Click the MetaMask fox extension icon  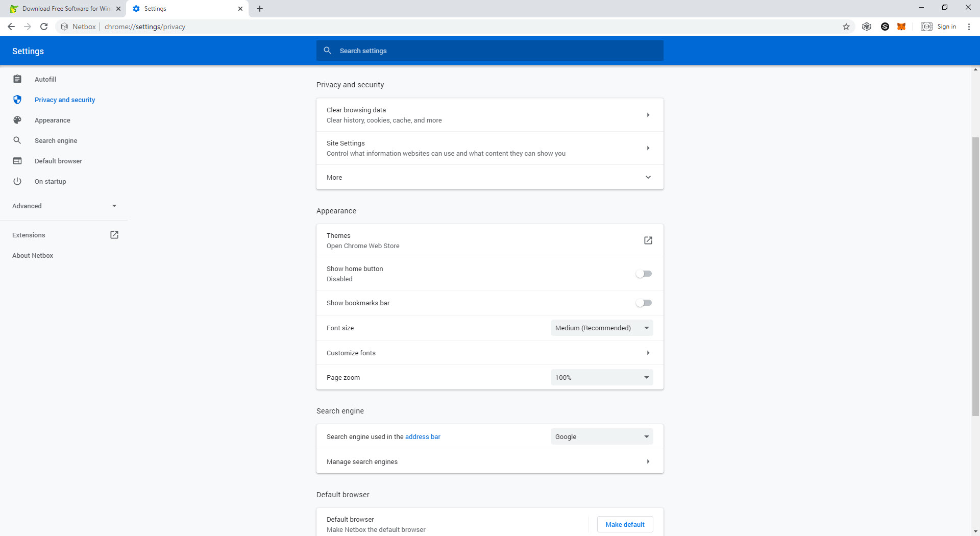[x=901, y=27]
